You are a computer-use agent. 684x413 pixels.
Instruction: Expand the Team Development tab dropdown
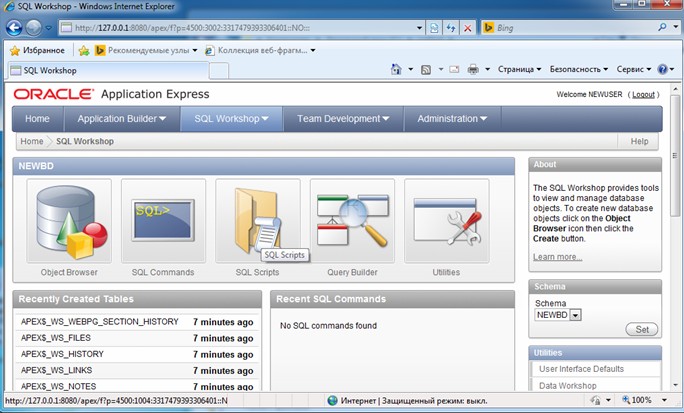(385, 119)
